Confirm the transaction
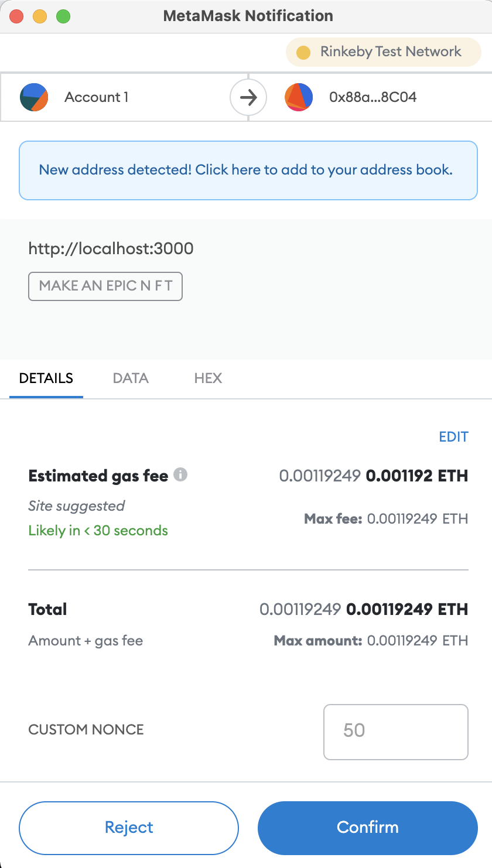 368,828
